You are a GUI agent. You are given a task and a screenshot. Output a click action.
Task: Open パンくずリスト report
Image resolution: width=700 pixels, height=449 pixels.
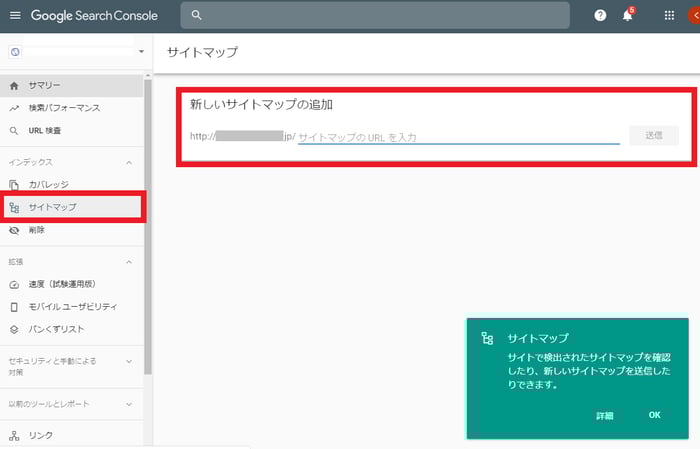[x=71, y=329]
